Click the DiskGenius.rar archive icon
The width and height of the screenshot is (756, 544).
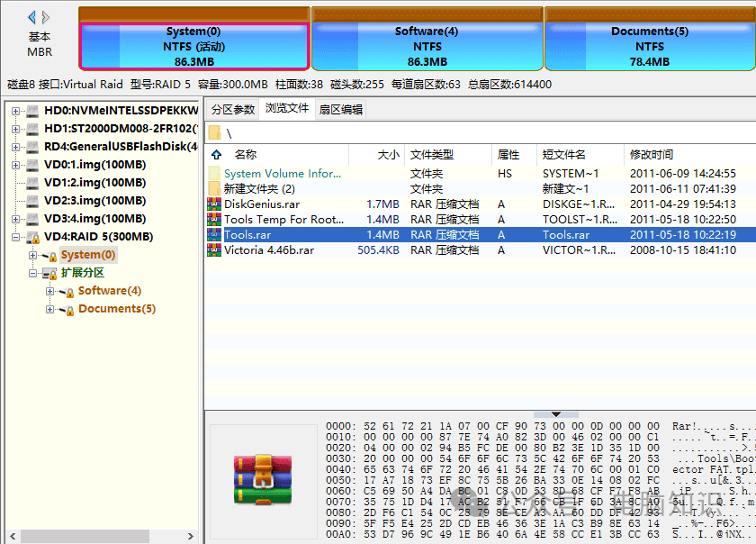point(214,204)
